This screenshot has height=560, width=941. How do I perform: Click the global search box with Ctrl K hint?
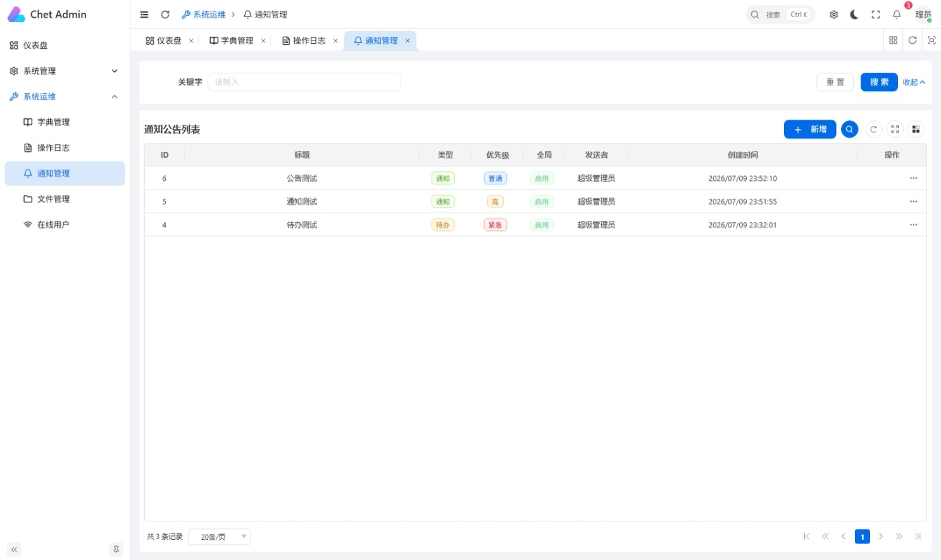point(780,15)
